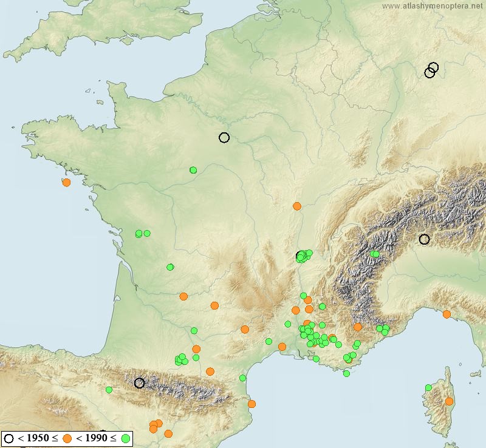Click the green circle in the legend

(126, 438)
